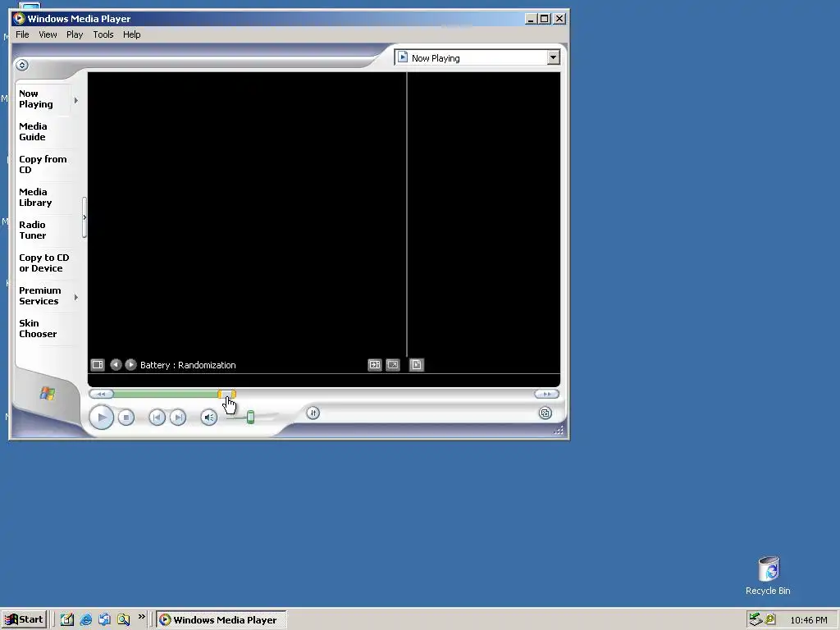Image resolution: width=840 pixels, height=630 pixels.
Task: Open the Radio Tuner
Action: pyautogui.click(x=32, y=230)
